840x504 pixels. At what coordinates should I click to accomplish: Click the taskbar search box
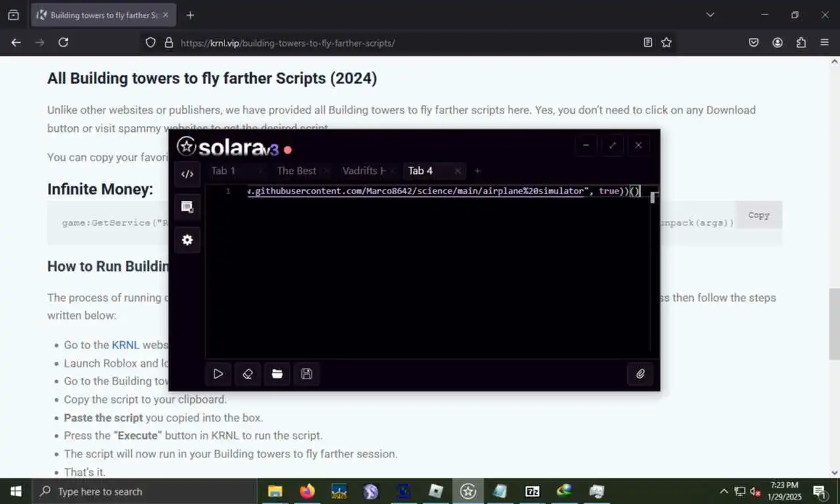coord(144,491)
